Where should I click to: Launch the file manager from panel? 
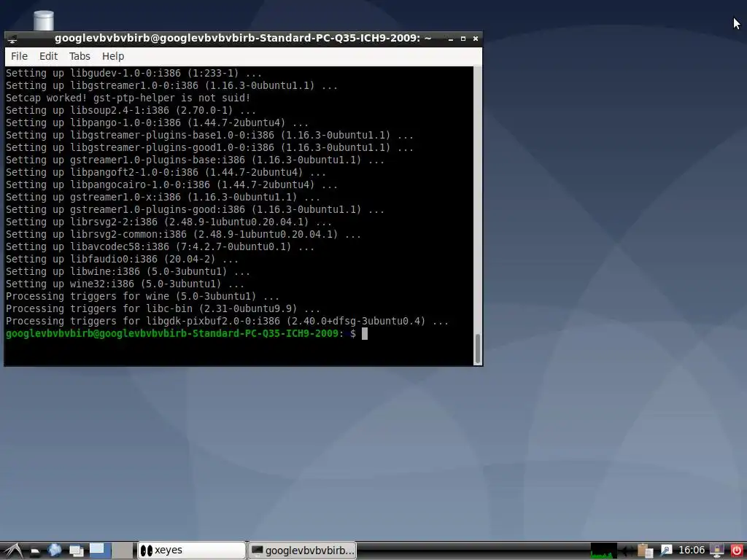35,551
